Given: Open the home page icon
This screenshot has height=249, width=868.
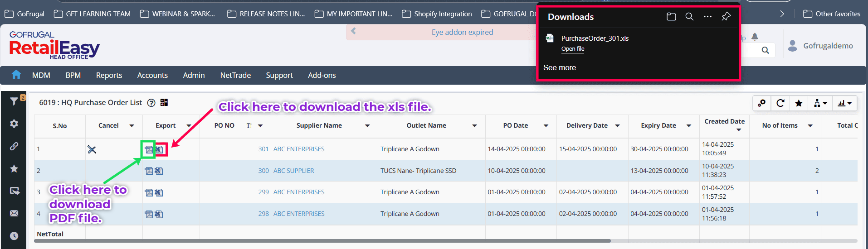Looking at the screenshot, I should point(16,75).
